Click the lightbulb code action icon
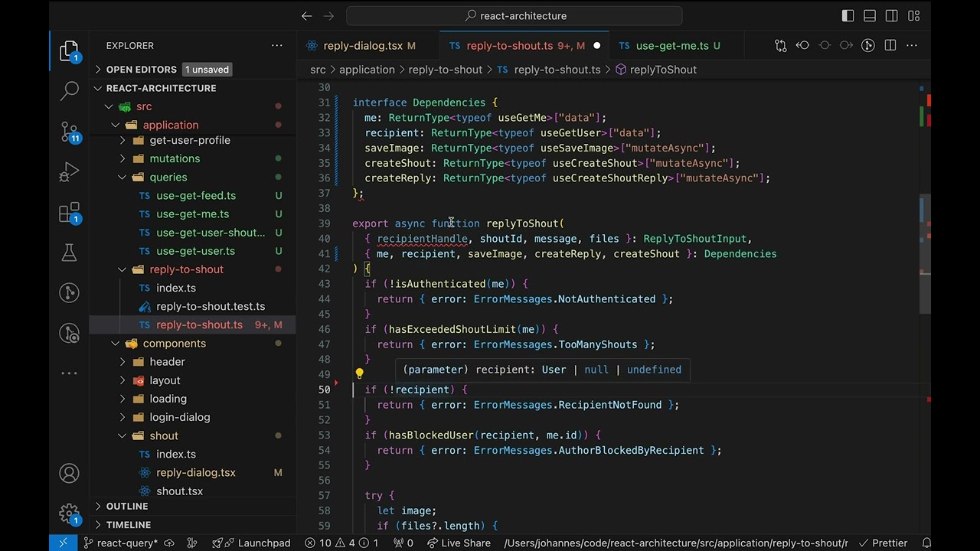This screenshot has width=980, height=551. coord(359,374)
